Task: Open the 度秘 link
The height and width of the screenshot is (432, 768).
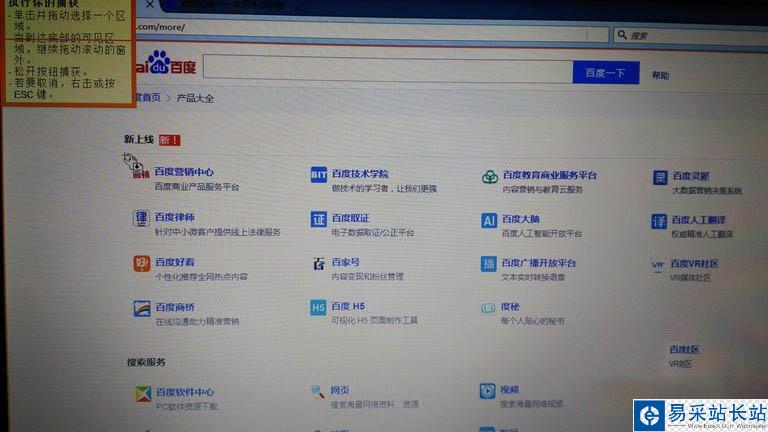Action: pos(510,307)
